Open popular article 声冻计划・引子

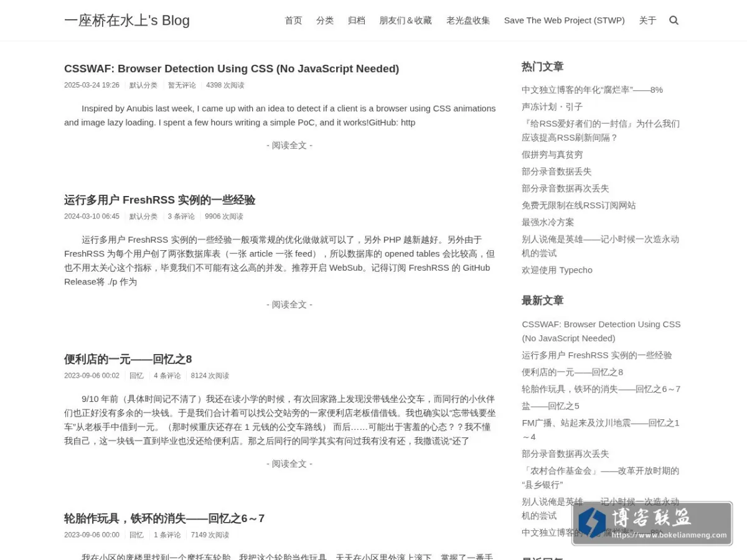pyautogui.click(x=552, y=106)
